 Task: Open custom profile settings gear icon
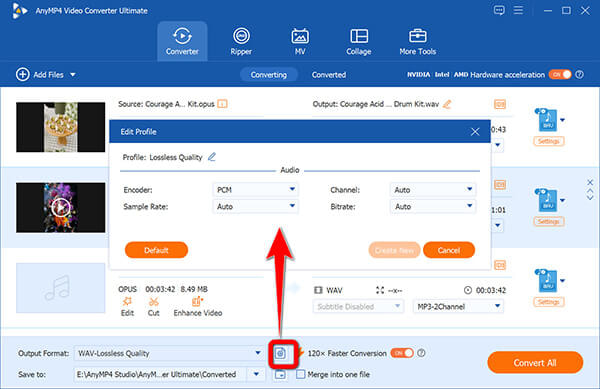point(280,353)
